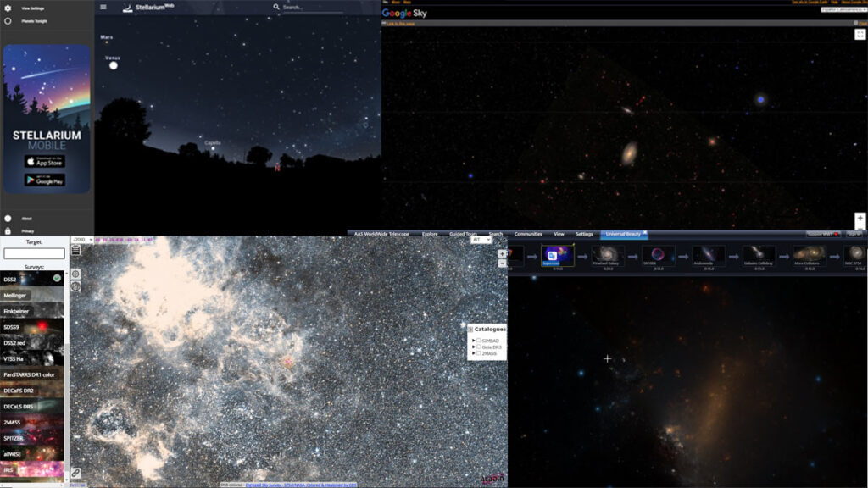Image resolution: width=868 pixels, height=488 pixels.
Task: Open the J2000 coordinate frame dropdown
Action: [83, 238]
